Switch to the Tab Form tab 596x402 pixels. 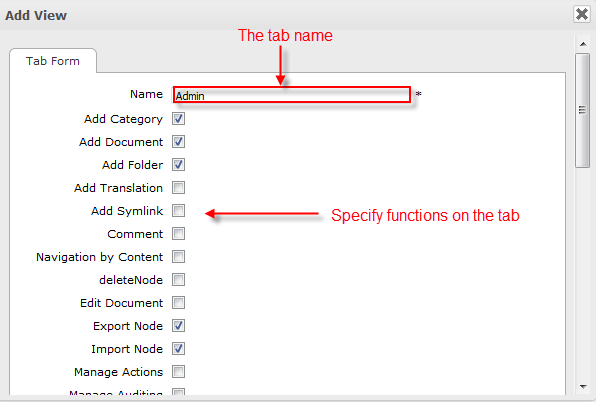click(x=53, y=61)
